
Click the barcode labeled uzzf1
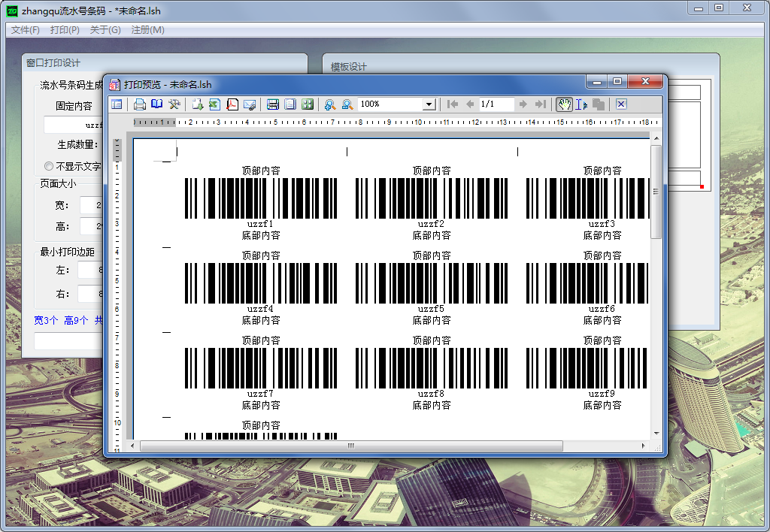click(261, 198)
